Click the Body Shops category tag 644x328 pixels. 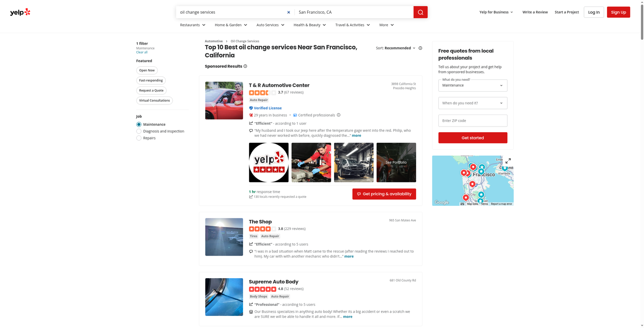tap(258, 296)
